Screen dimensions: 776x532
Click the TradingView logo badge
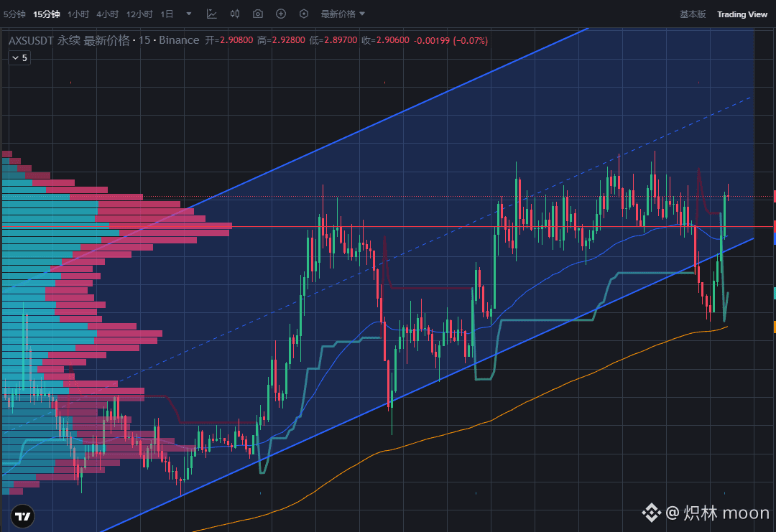pos(22,517)
